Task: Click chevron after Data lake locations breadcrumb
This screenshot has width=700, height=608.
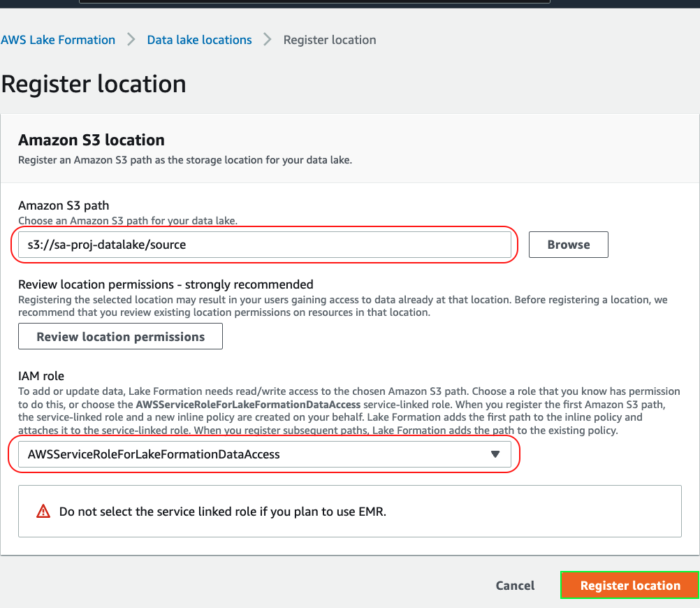Action: tap(268, 40)
